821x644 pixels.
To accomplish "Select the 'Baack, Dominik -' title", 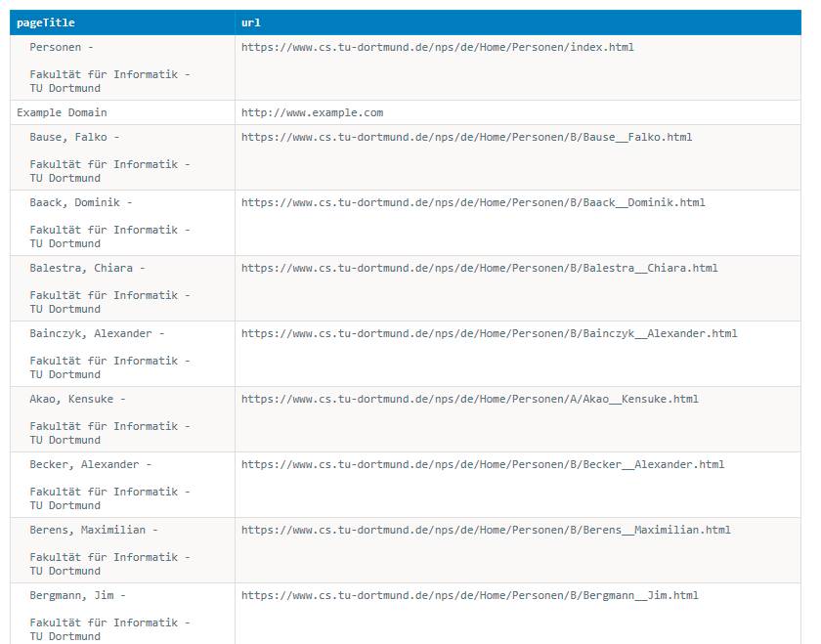I will pyautogui.click(x=80, y=202).
